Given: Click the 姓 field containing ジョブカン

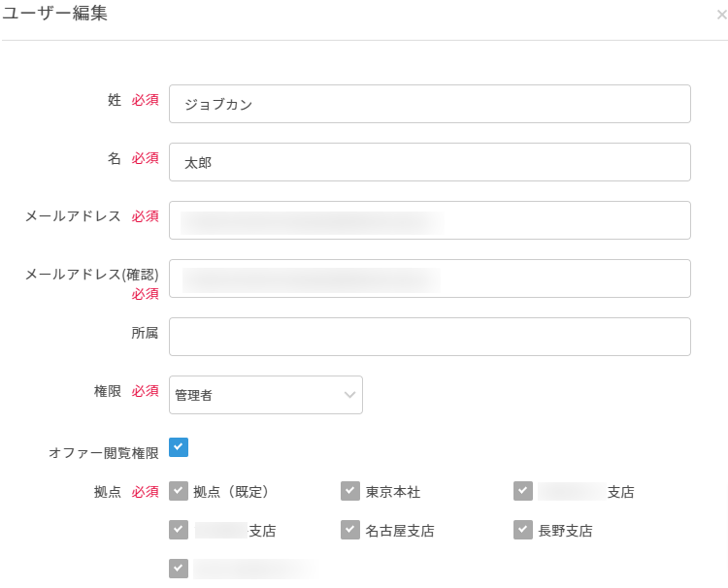Looking at the screenshot, I should (429, 104).
